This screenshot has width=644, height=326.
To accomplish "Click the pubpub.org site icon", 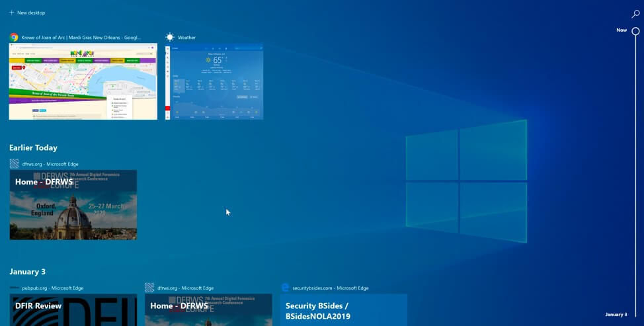I will click(15, 288).
